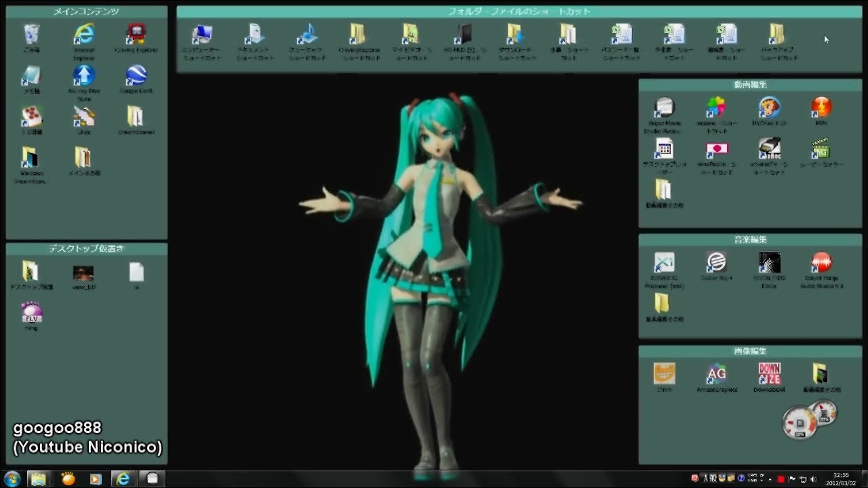Launch the AmuseGraphics AG shortcut
Viewport: 868px width, 488px height.
(716, 373)
